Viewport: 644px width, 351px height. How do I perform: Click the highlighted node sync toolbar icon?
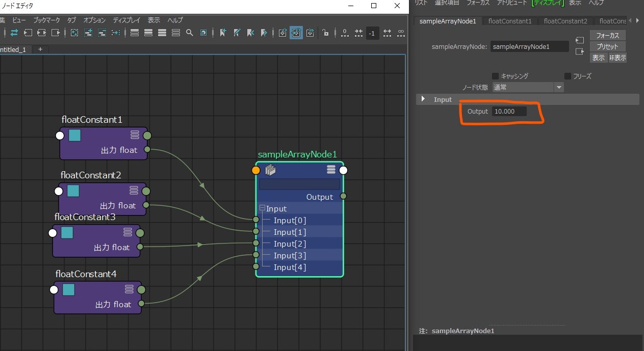296,33
